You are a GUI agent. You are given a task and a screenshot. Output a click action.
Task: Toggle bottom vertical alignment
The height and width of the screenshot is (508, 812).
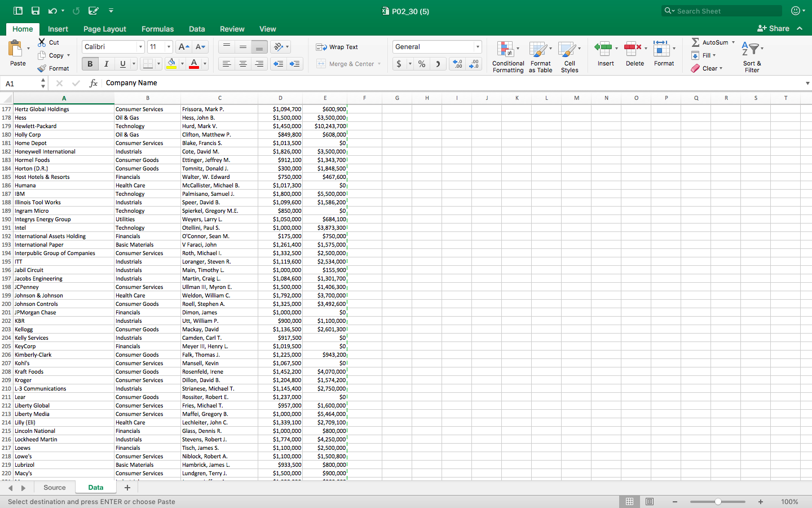[259, 47]
